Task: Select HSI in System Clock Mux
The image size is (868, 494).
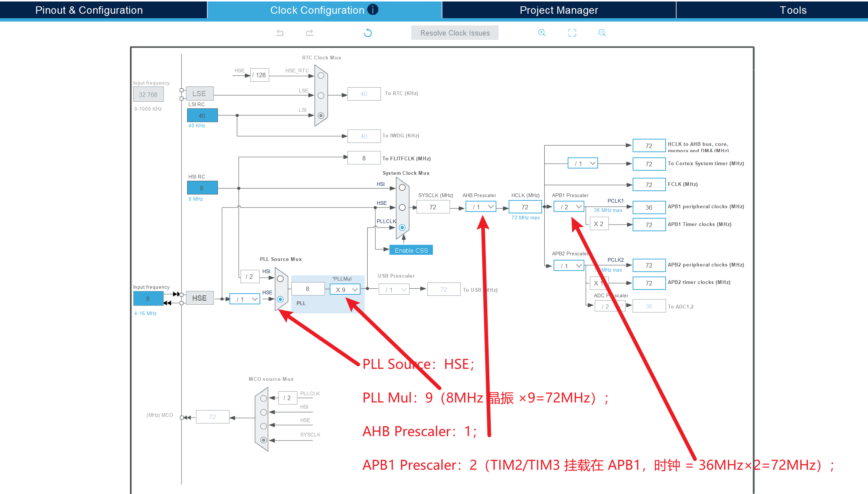Action: click(402, 188)
